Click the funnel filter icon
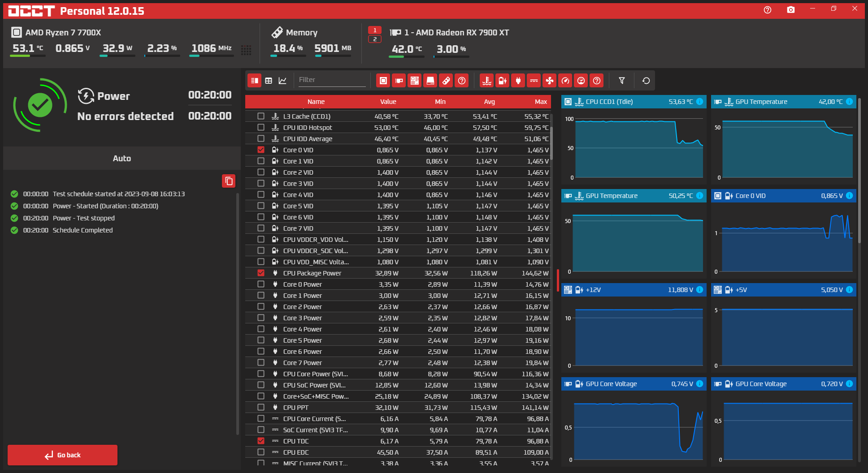 point(622,81)
